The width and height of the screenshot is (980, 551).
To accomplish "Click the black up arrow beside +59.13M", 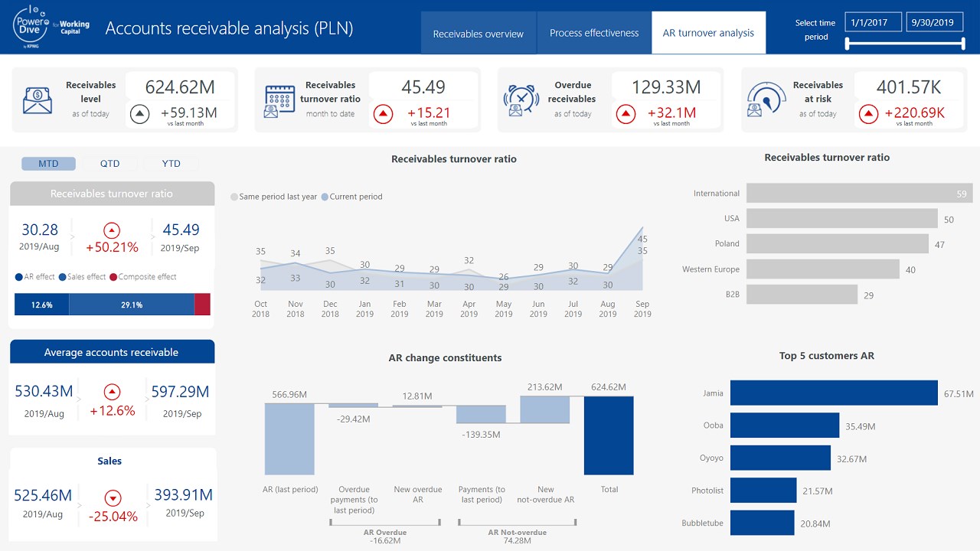I will click(139, 115).
